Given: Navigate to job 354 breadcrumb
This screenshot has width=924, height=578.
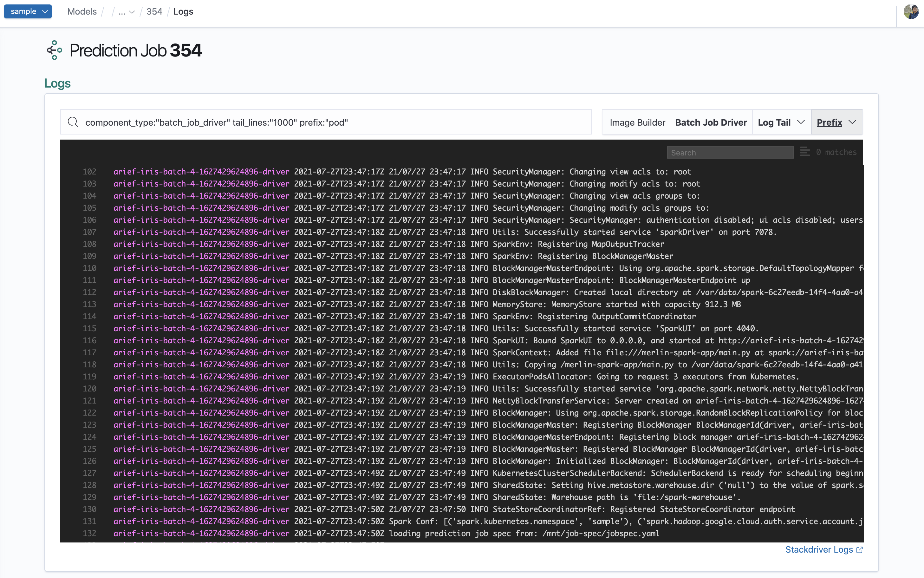Looking at the screenshot, I should (x=154, y=11).
